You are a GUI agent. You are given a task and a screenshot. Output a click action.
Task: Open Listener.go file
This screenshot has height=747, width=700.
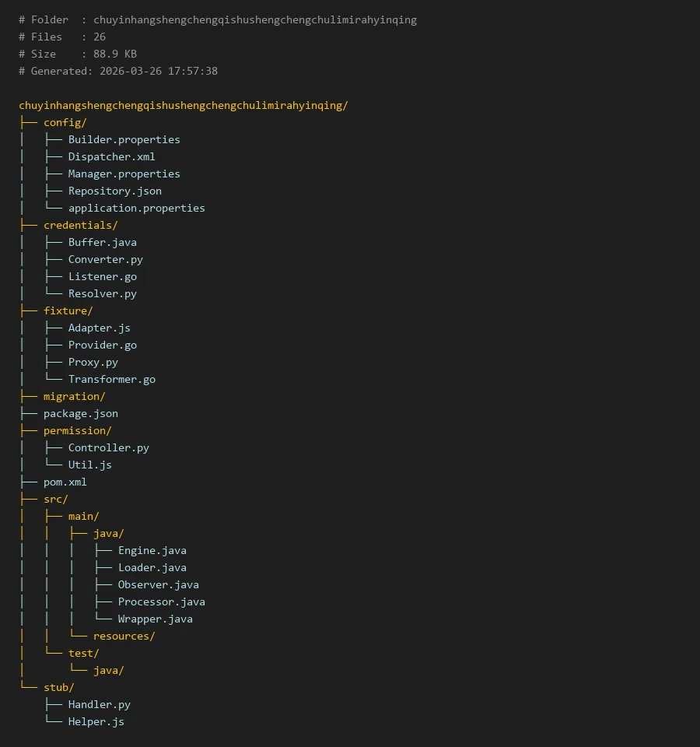102,276
